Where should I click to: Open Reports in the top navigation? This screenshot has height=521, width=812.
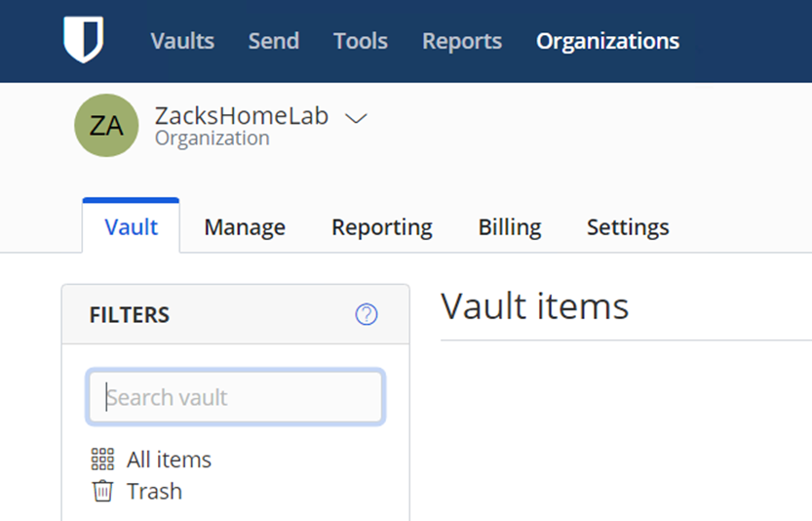click(x=462, y=41)
